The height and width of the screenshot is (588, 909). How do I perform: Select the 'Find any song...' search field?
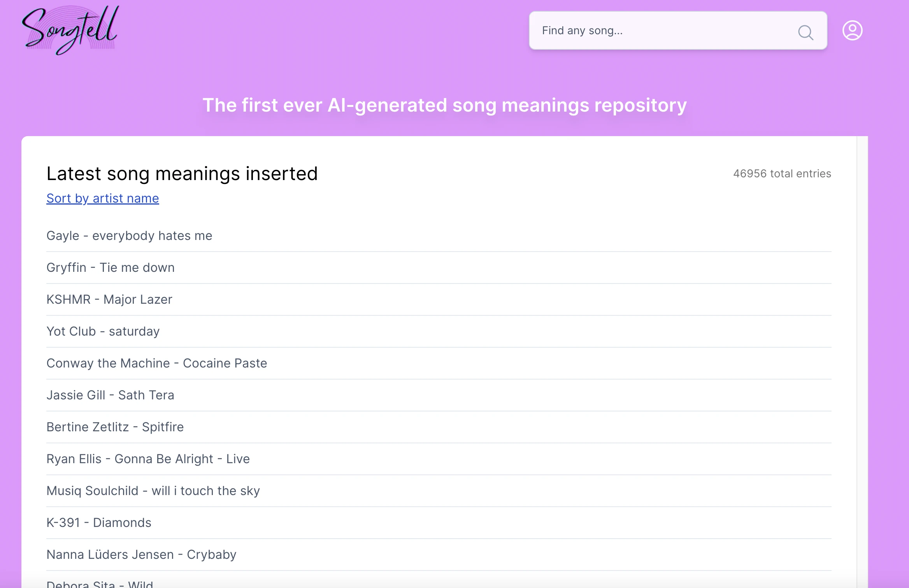point(662,30)
